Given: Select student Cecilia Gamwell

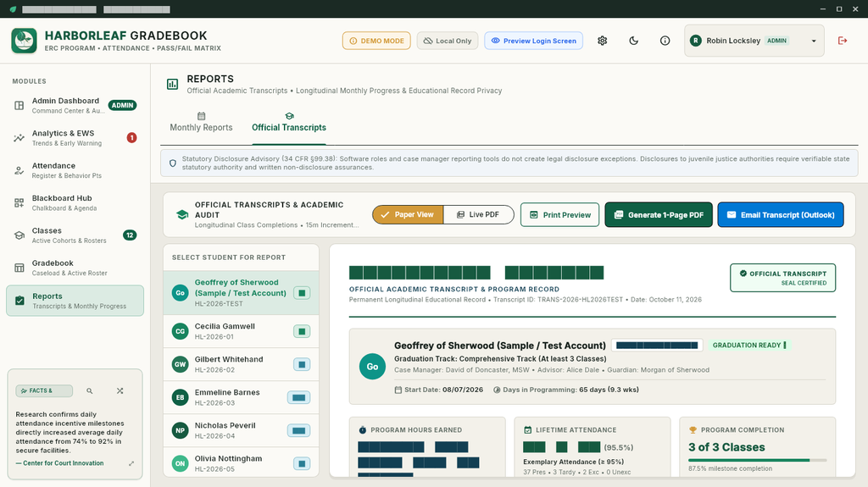Looking at the screenshot, I should (241, 331).
